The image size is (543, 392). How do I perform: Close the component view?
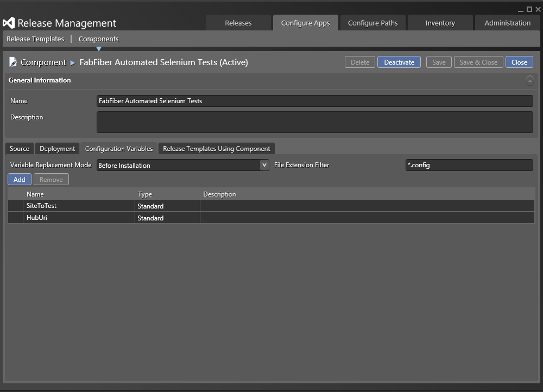519,62
